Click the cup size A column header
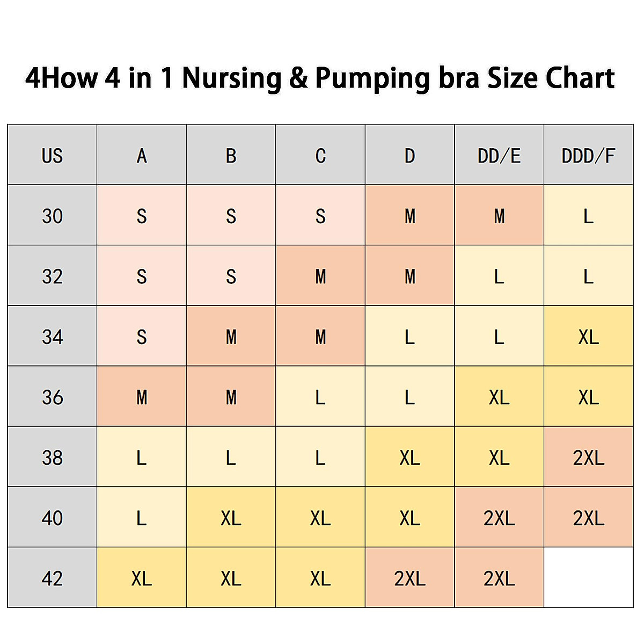This screenshot has height=644, width=644. point(142,156)
